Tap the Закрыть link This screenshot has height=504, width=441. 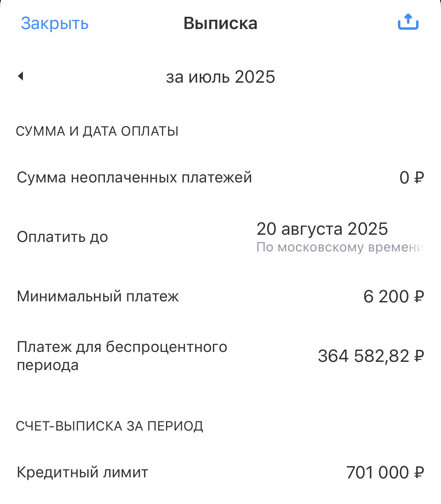[x=55, y=24]
